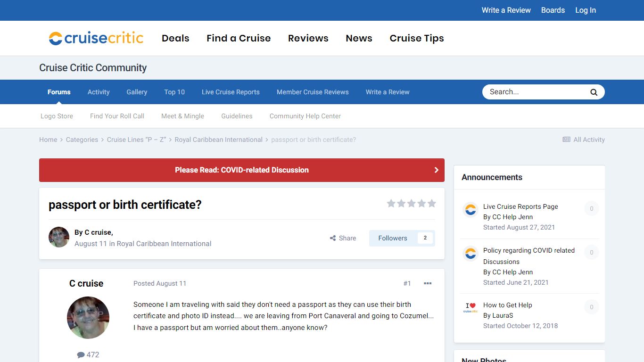The image size is (644, 362).
Task: Click How to Get Help announcement icon
Action: [x=471, y=308]
